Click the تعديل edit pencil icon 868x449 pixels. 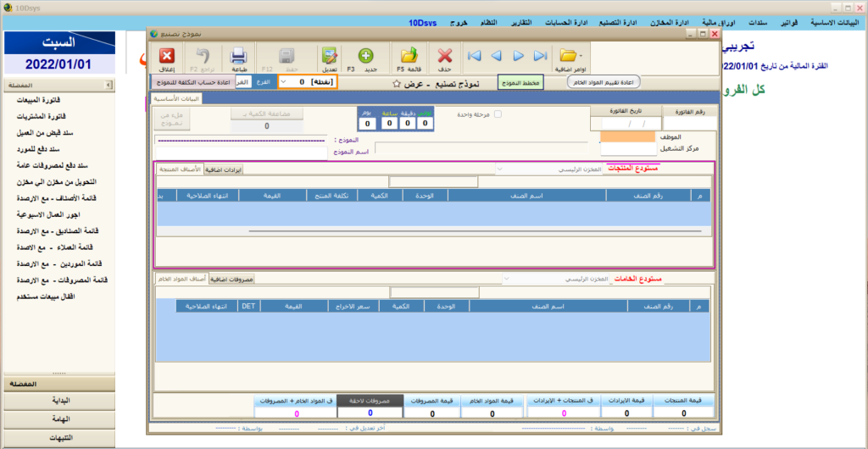coord(330,56)
